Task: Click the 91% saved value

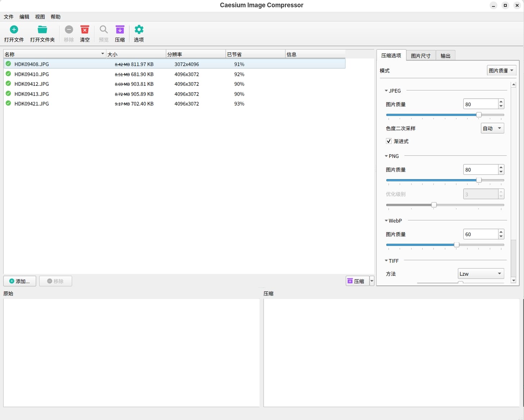Action: 239,64
